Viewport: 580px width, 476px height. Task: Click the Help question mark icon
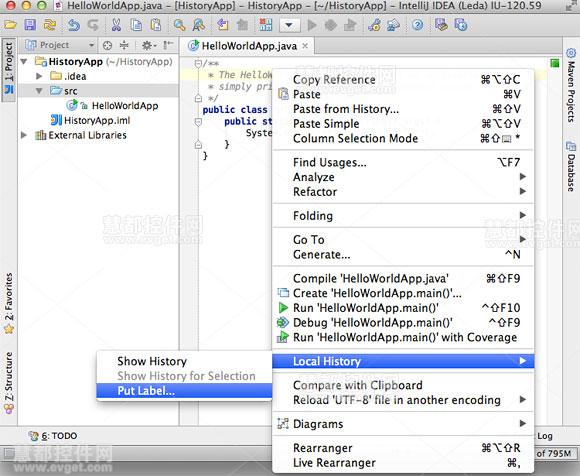[418, 25]
